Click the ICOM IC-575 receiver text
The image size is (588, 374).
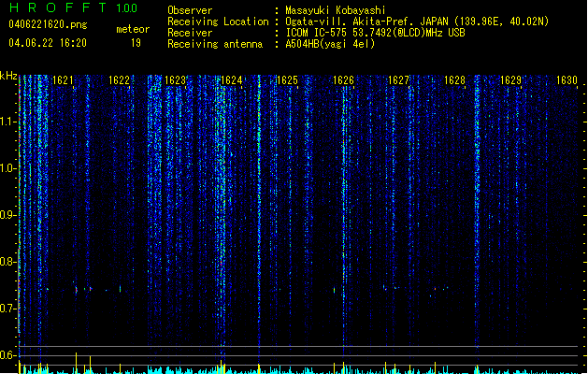point(375,33)
